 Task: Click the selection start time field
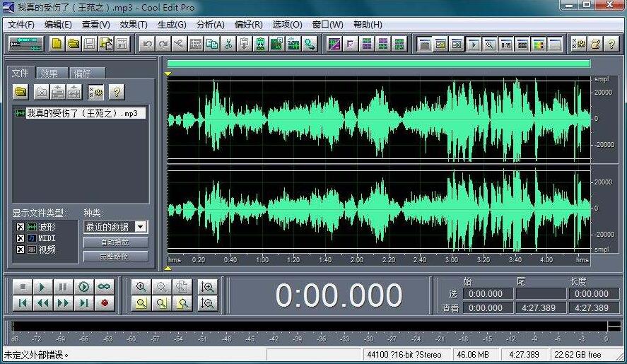(x=488, y=293)
